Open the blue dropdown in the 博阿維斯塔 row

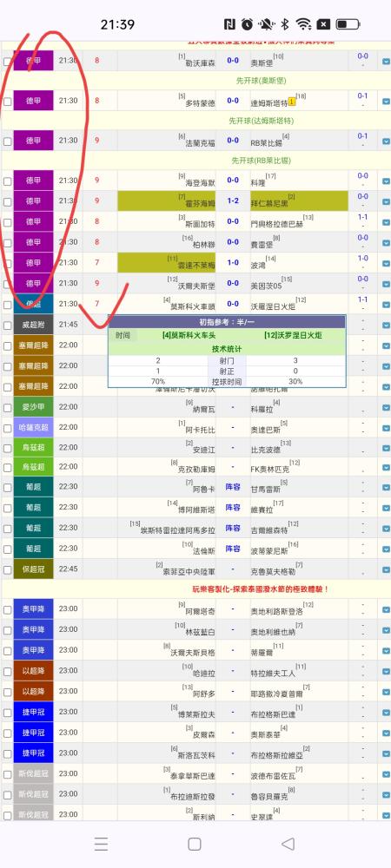(386, 508)
